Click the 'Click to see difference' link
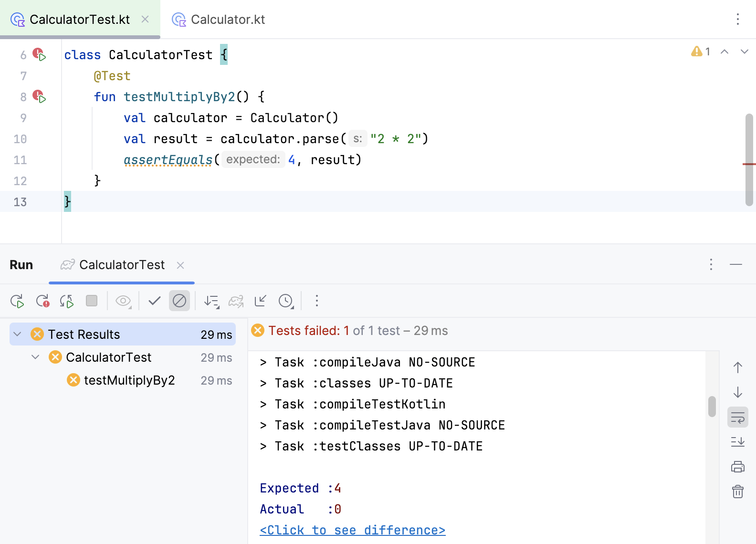This screenshot has height=544, width=756. 352,530
